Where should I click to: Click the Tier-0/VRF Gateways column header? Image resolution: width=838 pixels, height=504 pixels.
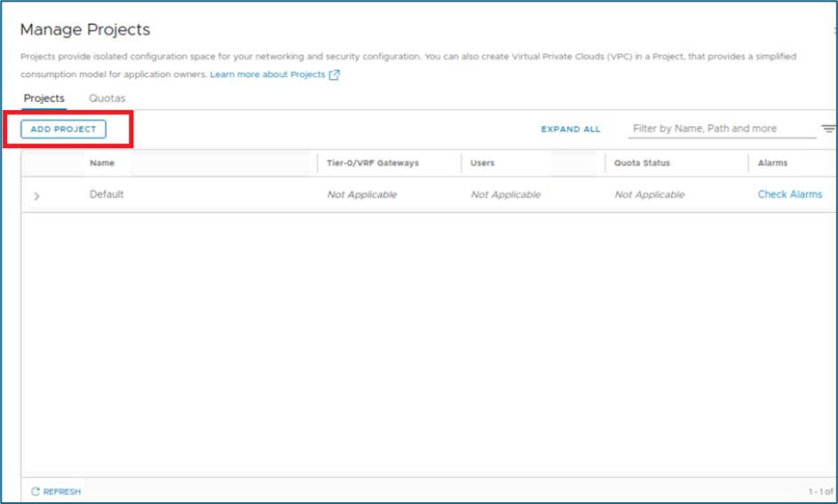point(372,163)
